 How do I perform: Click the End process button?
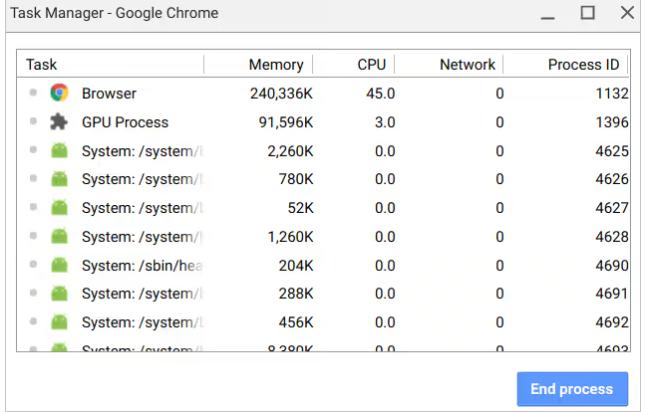click(x=572, y=389)
